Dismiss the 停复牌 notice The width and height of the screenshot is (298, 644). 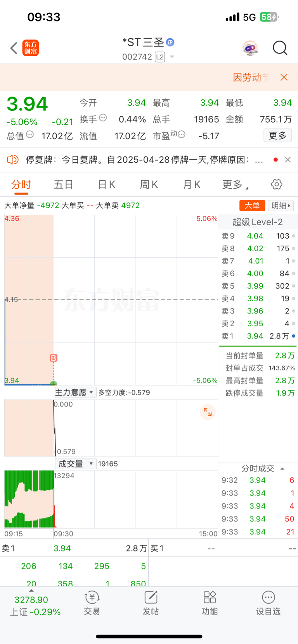[288, 160]
